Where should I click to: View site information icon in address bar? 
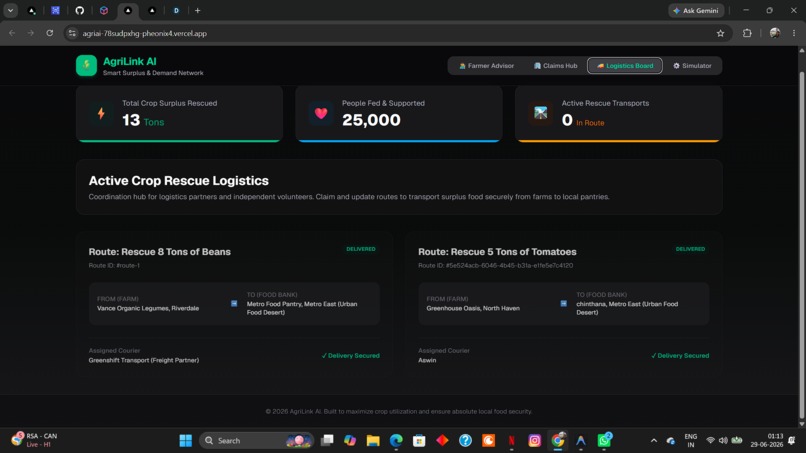pyautogui.click(x=72, y=33)
